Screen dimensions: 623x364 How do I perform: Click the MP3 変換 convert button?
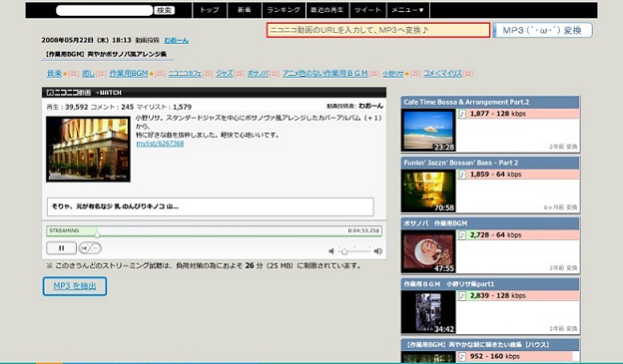(x=543, y=30)
